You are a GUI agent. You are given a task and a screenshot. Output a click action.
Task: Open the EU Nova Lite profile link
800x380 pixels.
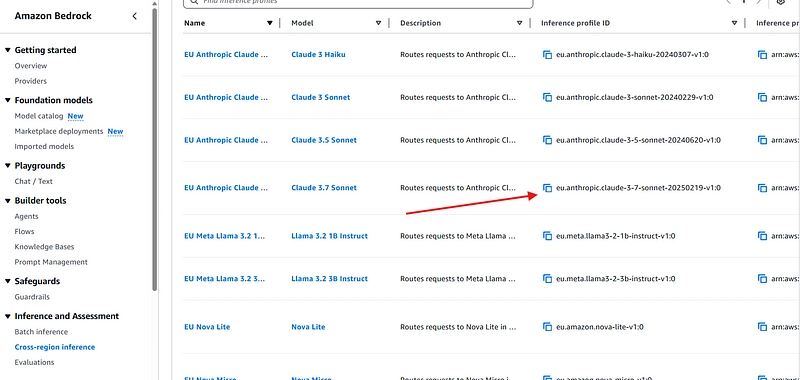click(x=207, y=327)
